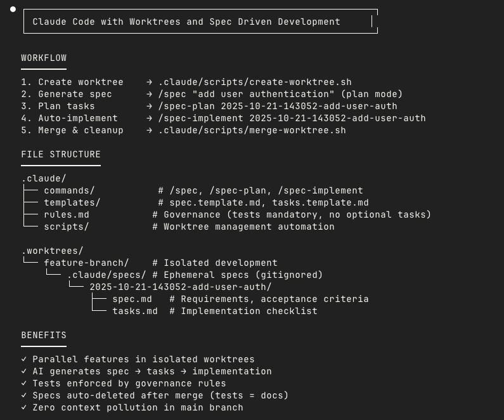Screen dimensions: 504x420
Task: Click the 'rules.md' file entry
Action: 67,215
